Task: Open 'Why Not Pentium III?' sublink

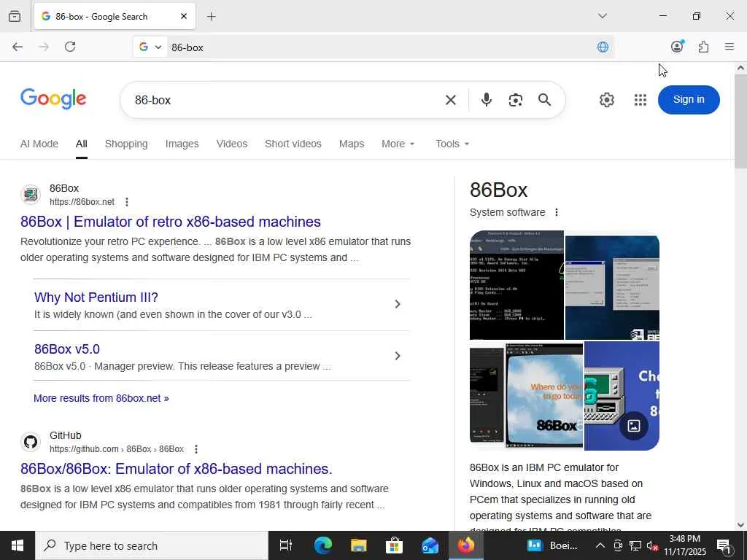Action: 96,297
